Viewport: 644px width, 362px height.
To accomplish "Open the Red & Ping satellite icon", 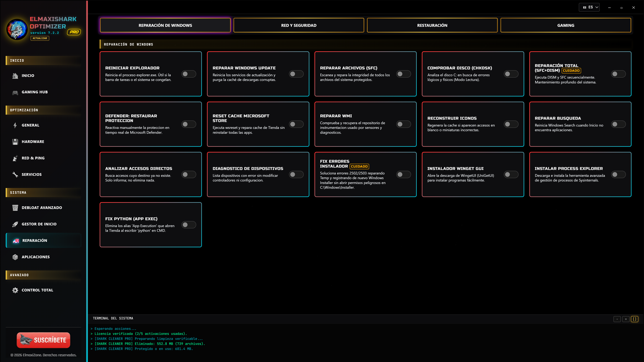I will click(15, 158).
